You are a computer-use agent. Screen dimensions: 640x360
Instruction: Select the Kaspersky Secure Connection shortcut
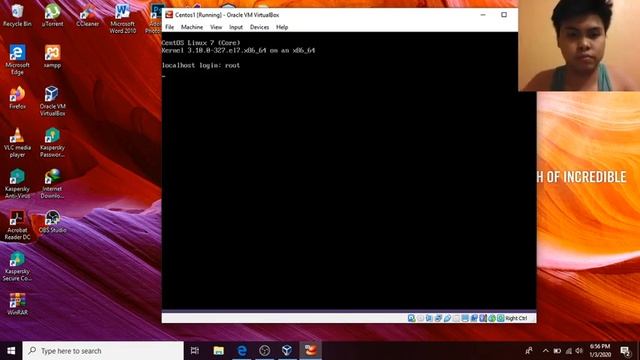coord(17,266)
